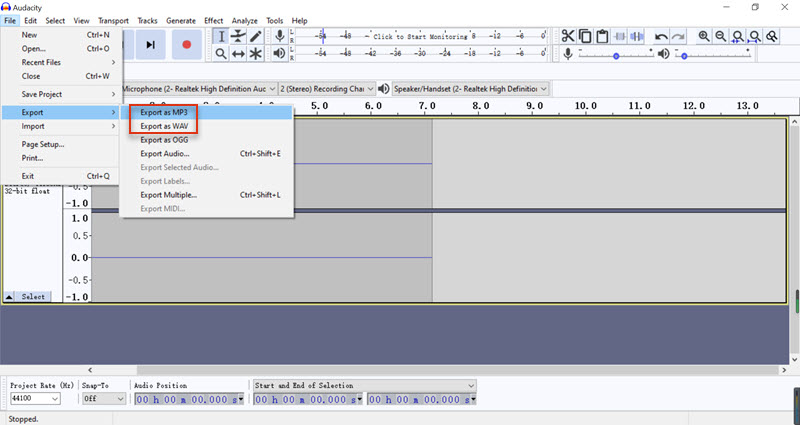The width and height of the screenshot is (800, 425).
Task: Collapse track with the up-arrow button
Action: click(x=9, y=296)
